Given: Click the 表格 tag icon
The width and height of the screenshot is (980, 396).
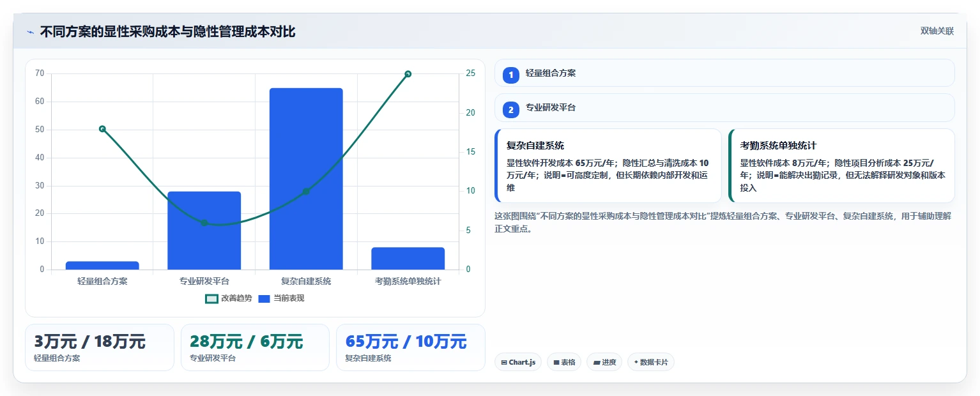Looking at the screenshot, I should coord(556,363).
